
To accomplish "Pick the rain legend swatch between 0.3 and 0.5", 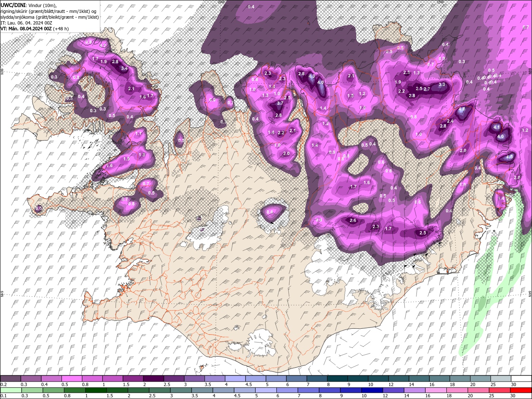I will coord(31,390).
